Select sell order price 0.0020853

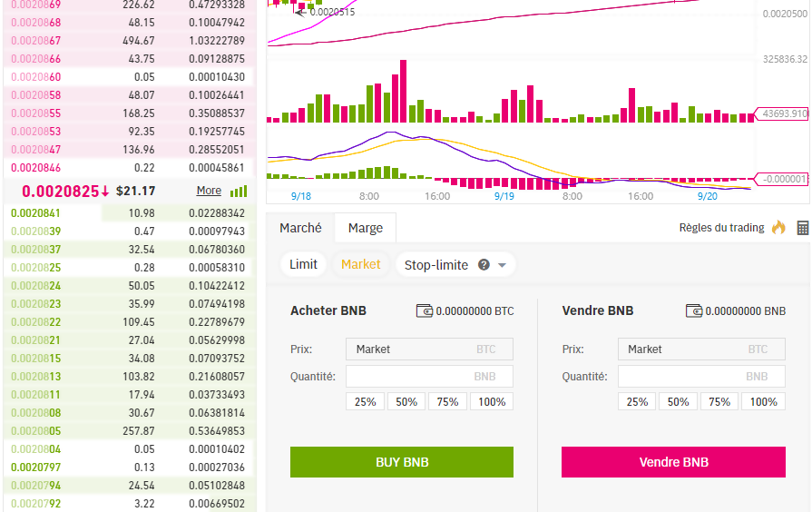coord(35,132)
